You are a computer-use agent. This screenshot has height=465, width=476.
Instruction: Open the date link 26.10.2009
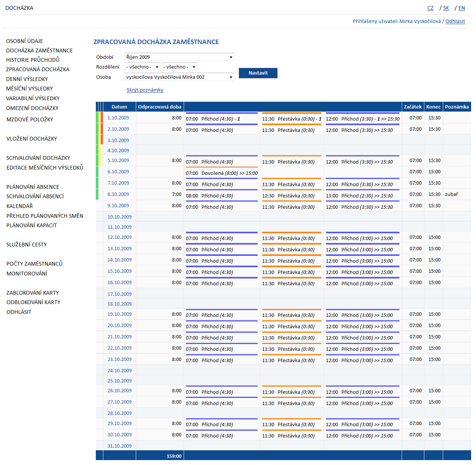point(120,391)
